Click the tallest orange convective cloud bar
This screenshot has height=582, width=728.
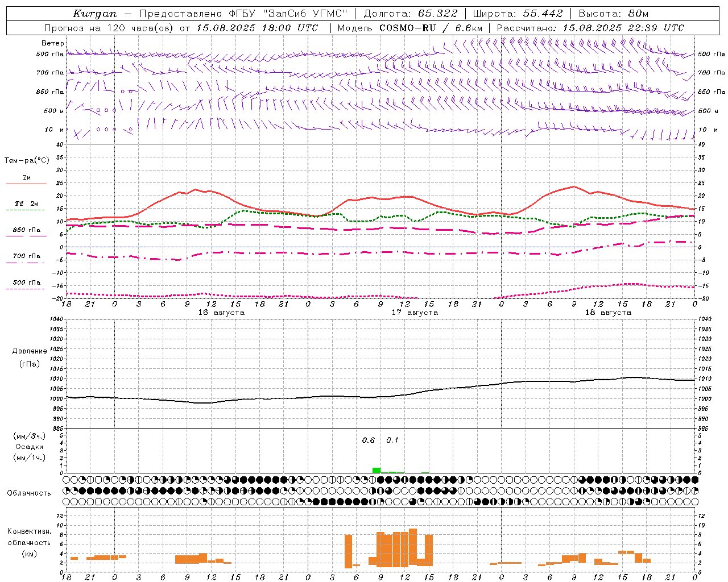[x=413, y=547]
